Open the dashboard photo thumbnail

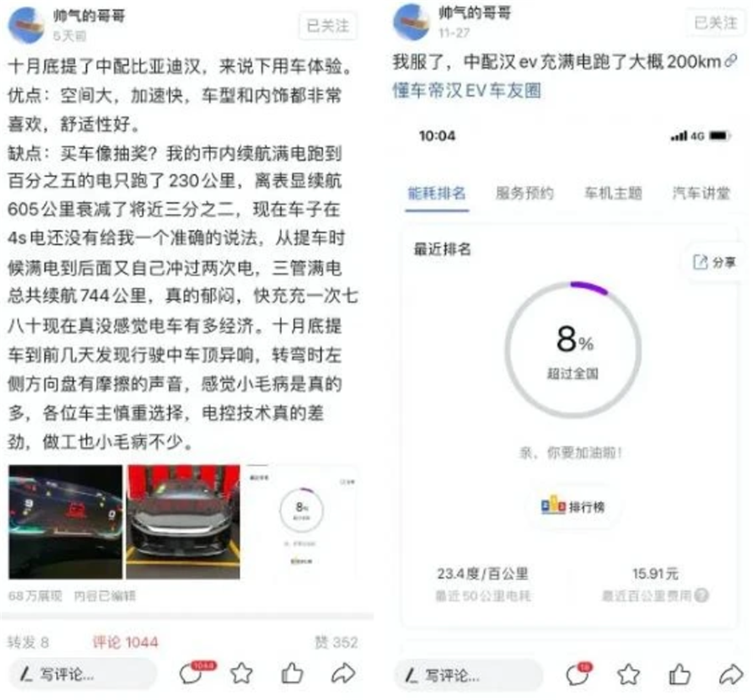click(65, 521)
